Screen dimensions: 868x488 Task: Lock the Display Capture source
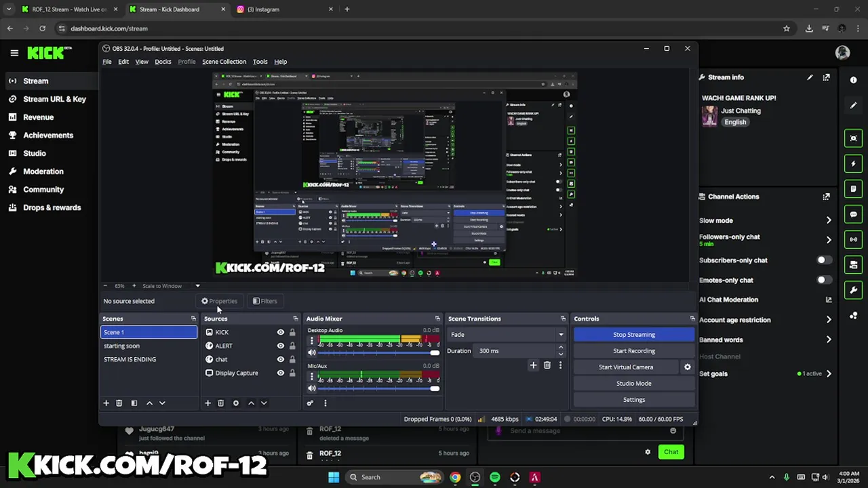(292, 373)
